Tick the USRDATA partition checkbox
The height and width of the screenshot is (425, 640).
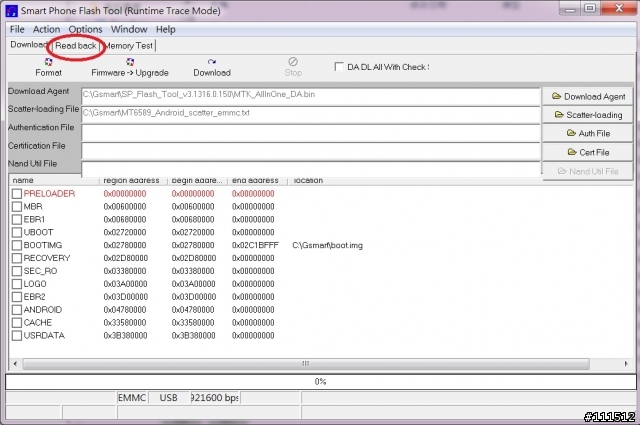coord(17,336)
